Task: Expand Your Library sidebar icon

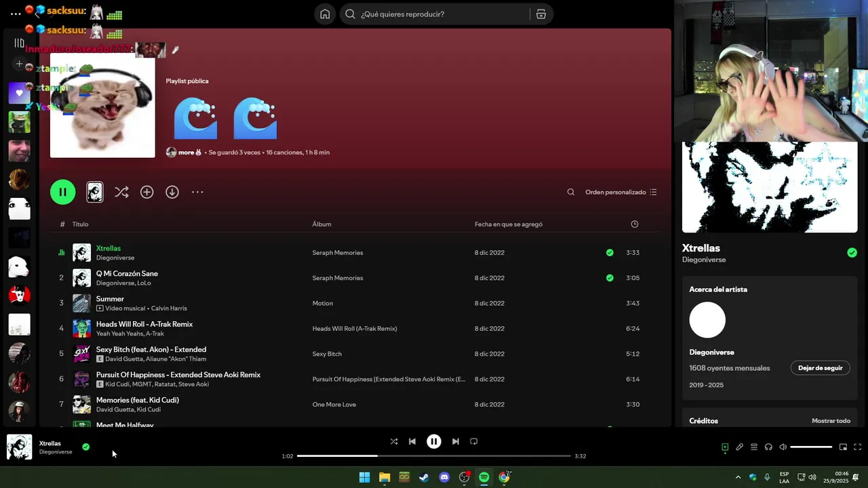Action: (x=19, y=43)
